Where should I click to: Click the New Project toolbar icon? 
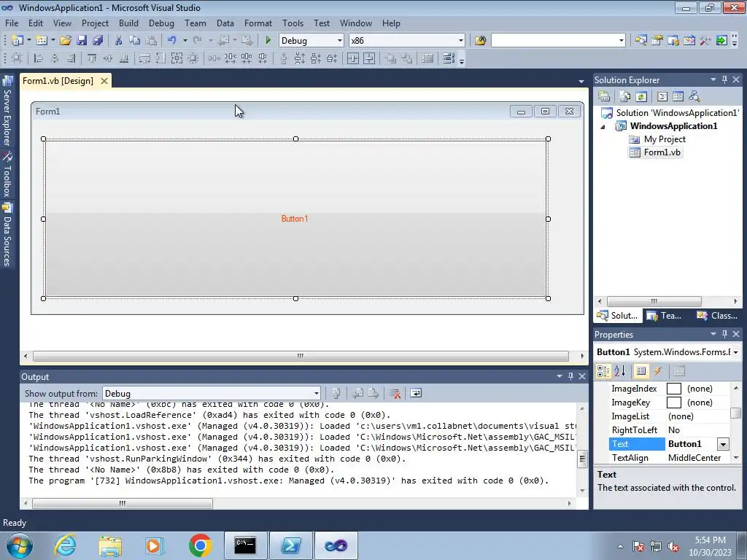pyautogui.click(x=18, y=41)
